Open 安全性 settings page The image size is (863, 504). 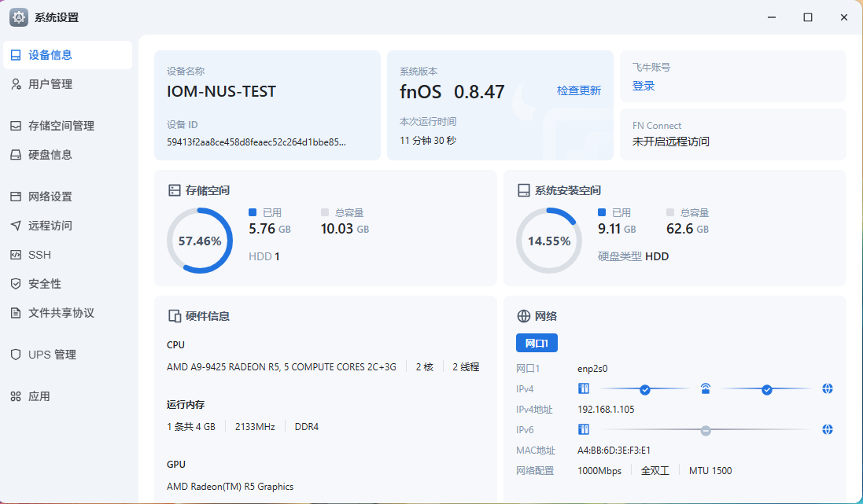(68, 284)
